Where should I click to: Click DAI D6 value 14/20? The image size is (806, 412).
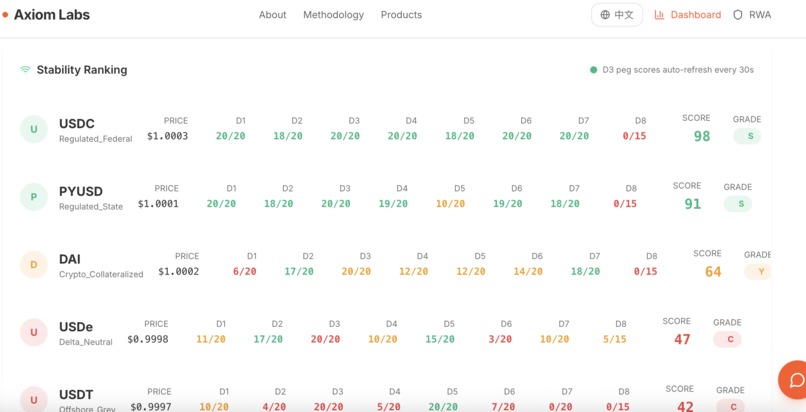pyautogui.click(x=528, y=272)
